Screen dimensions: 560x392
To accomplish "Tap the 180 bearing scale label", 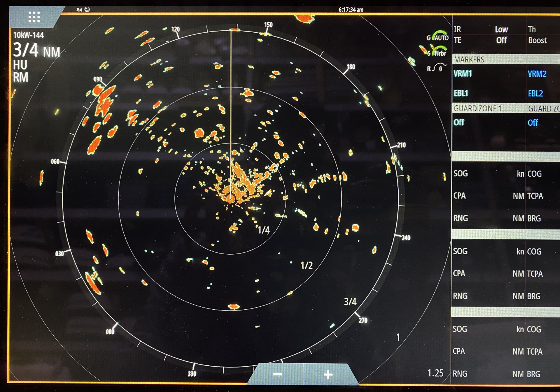I will 351,67.
